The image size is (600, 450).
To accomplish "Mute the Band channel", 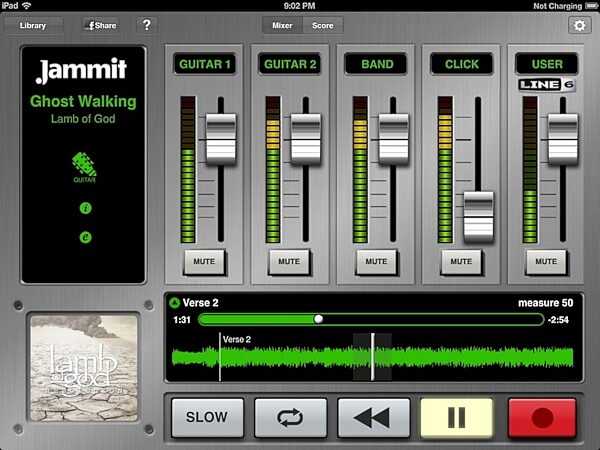I will [376, 262].
